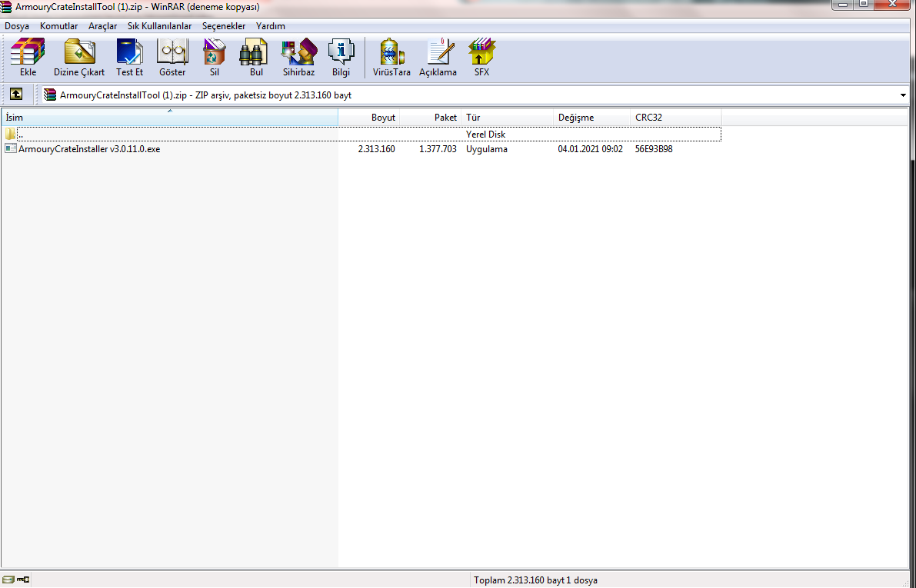916x588 pixels.
Task: Open the Araçlar menu
Action: point(103,26)
